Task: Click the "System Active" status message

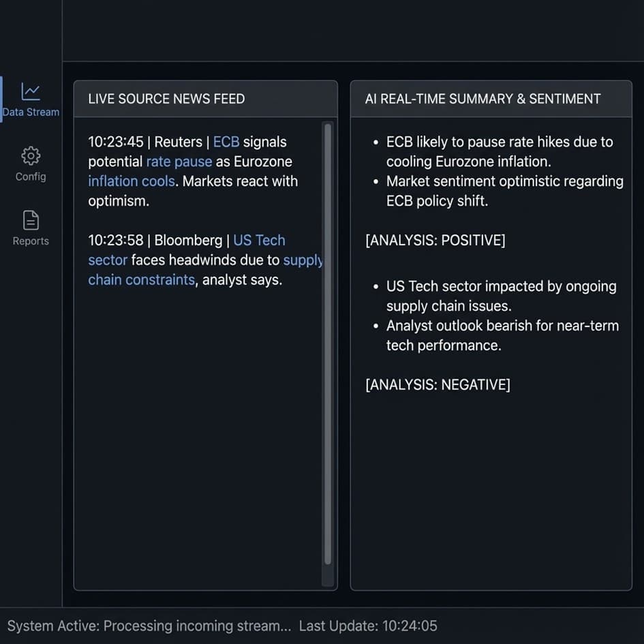Action: [149, 626]
